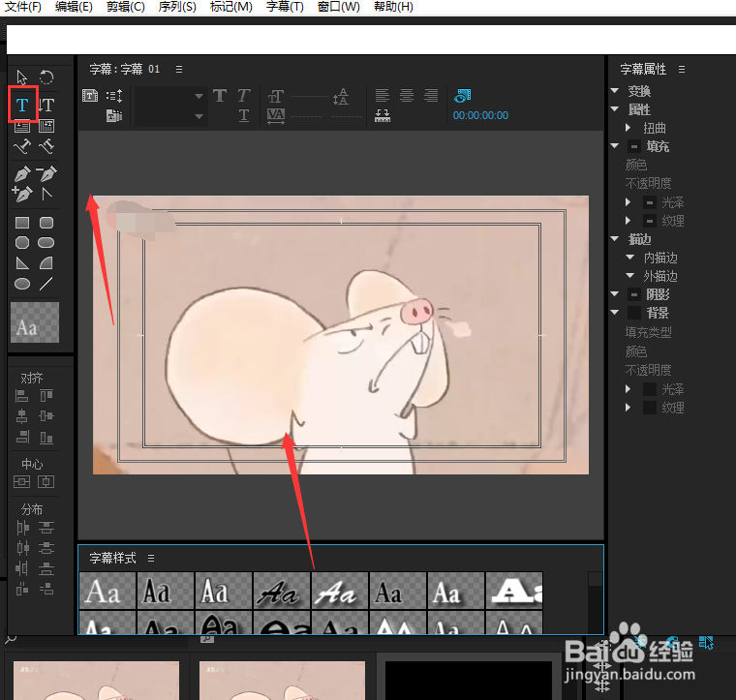
Task: Click background video timecode 00:00:00:00
Action: pyautogui.click(x=480, y=115)
